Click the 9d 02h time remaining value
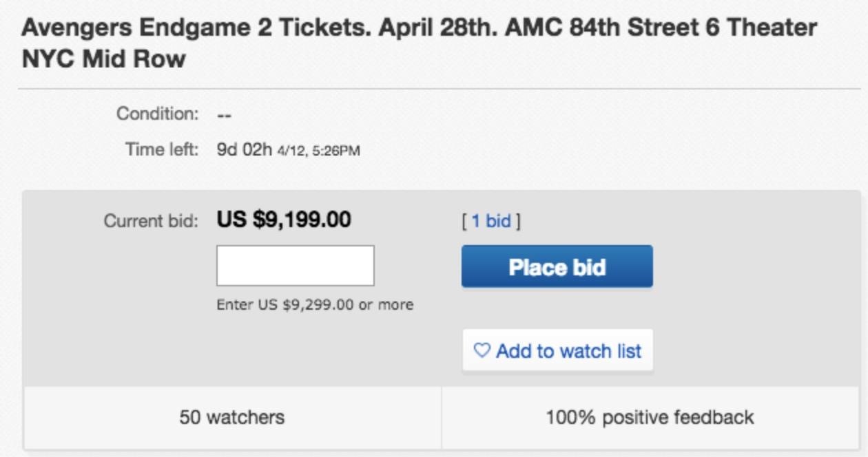Image resolution: width=868 pixels, height=457 pixels. pos(245,149)
